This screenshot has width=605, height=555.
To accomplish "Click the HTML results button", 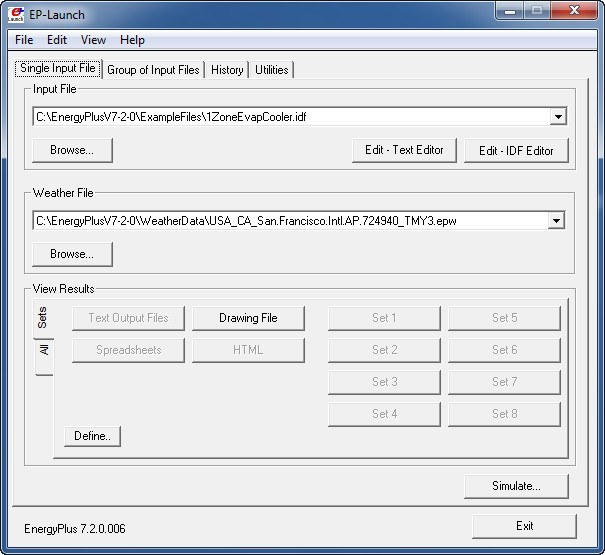I will [x=248, y=350].
